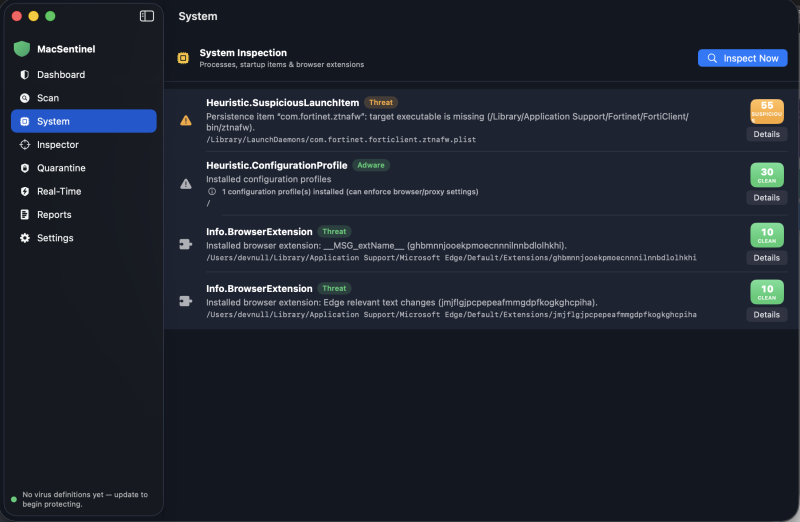Open the Reports section
Screen dimensions: 800x522
pos(84,215)
